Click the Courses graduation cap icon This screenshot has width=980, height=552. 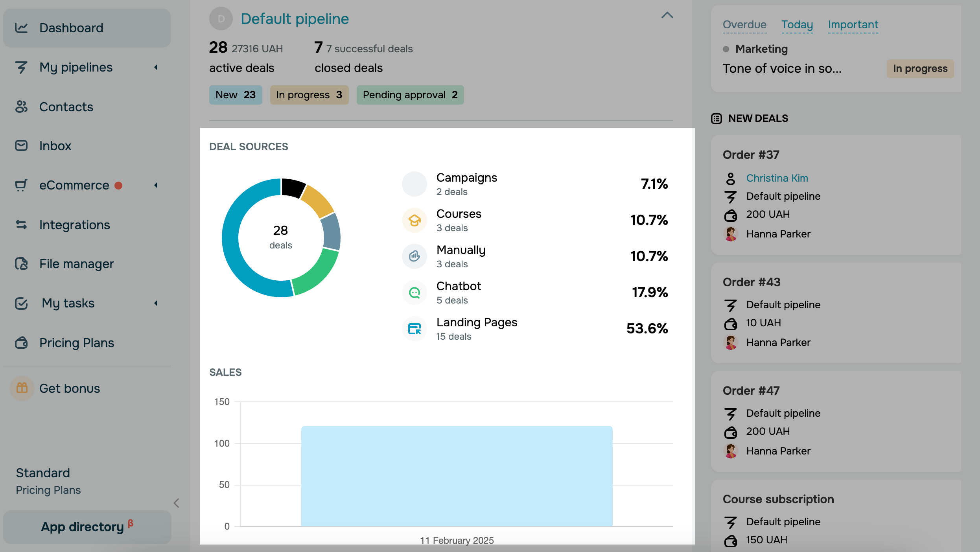coord(414,220)
